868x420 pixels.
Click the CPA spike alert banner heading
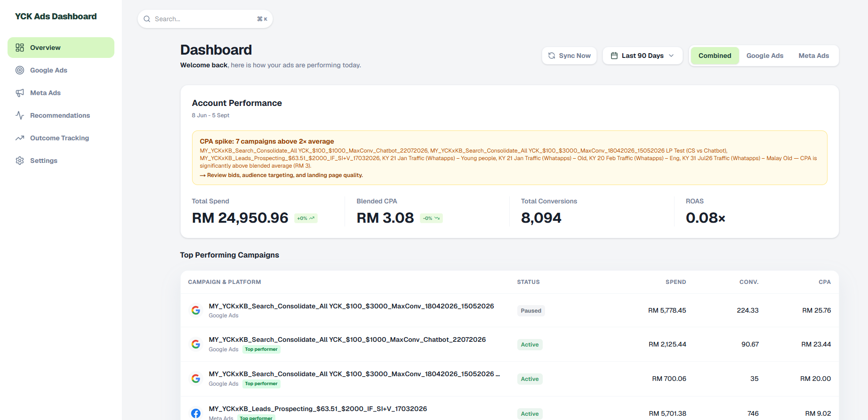[266, 141]
